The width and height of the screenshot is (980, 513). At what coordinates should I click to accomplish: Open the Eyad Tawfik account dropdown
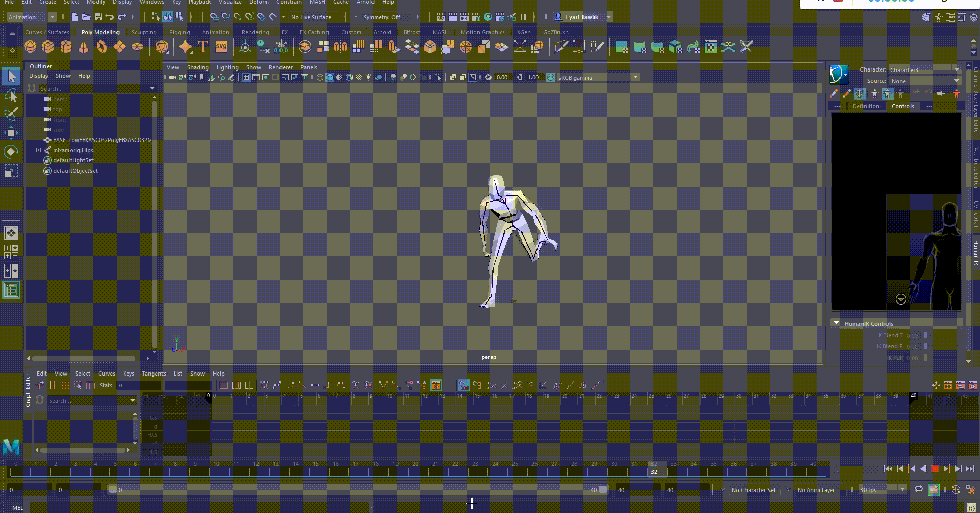pos(583,17)
